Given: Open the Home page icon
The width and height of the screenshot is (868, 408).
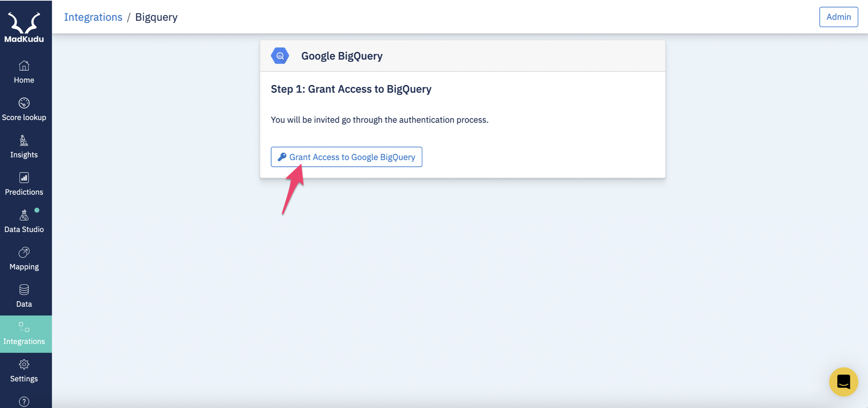Looking at the screenshot, I should [x=24, y=65].
